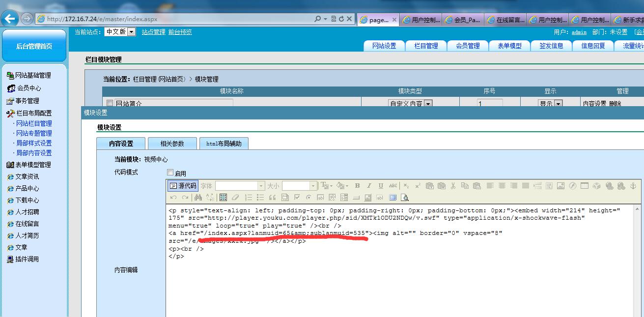This screenshot has height=317, width=644.
Task: Switch to the 相关参数 tab
Action: pyautogui.click(x=172, y=144)
